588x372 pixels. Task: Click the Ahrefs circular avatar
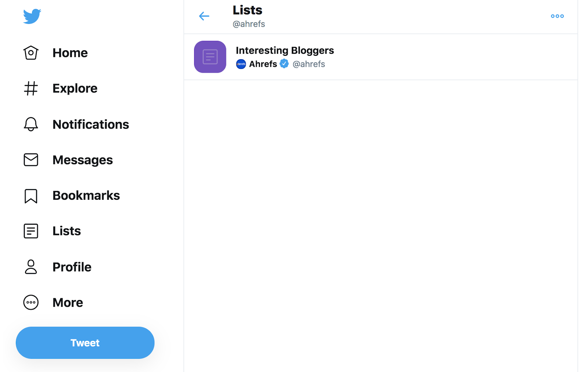pos(240,64)
